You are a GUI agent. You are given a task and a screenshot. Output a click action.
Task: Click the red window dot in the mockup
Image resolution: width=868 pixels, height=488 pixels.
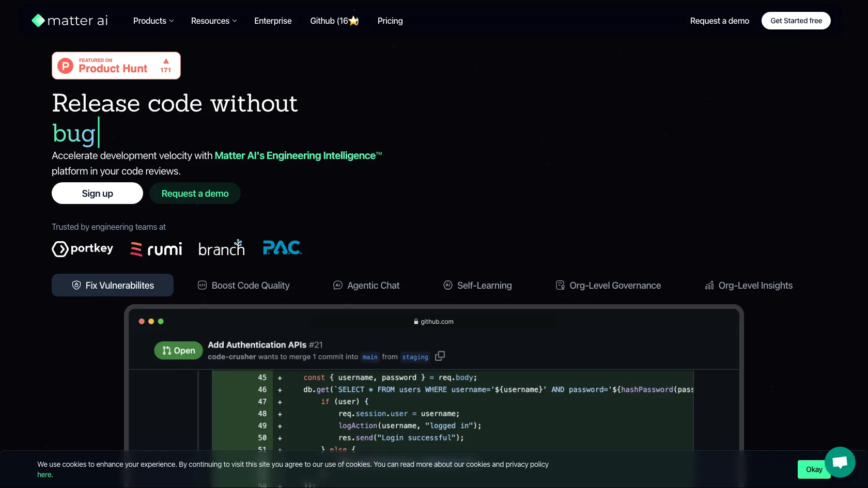(x=142, y=321)
